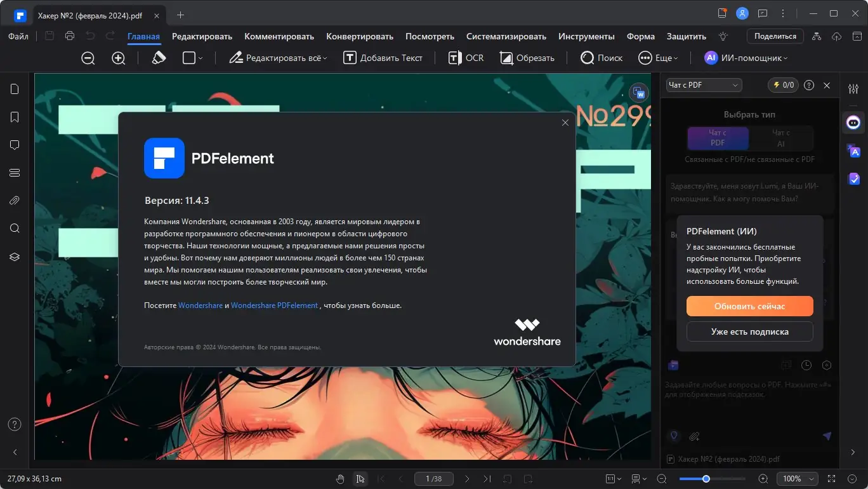This screenshot has width=868, height=489.
Task: Click the hexagon settings icon in chat panel
Action: [x=827, y=365]
